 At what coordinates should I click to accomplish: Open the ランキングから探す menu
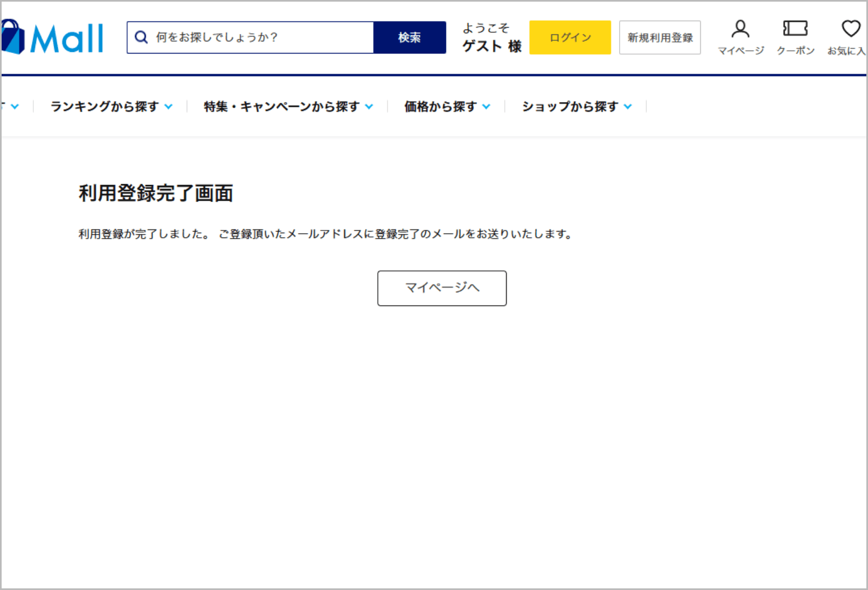pyautogui.click(x=104, y=107)
